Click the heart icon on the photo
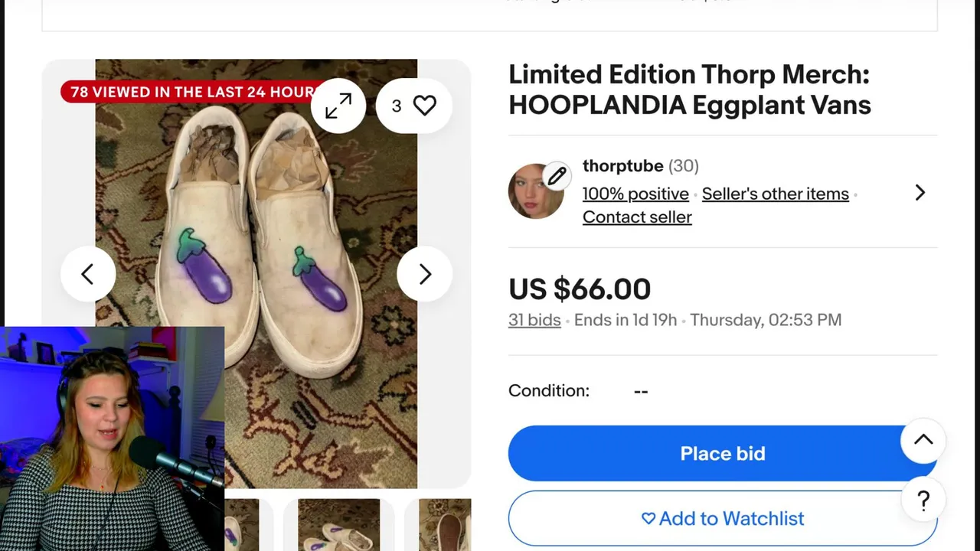 coord(424,106)
